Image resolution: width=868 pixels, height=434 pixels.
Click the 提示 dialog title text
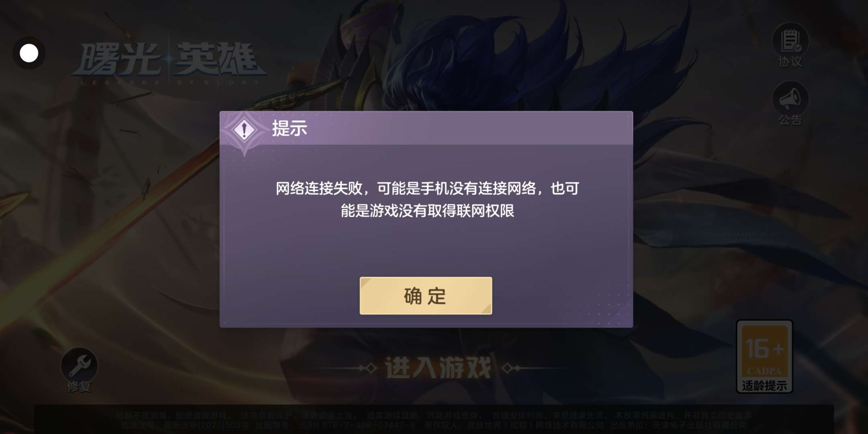point(289,129)
